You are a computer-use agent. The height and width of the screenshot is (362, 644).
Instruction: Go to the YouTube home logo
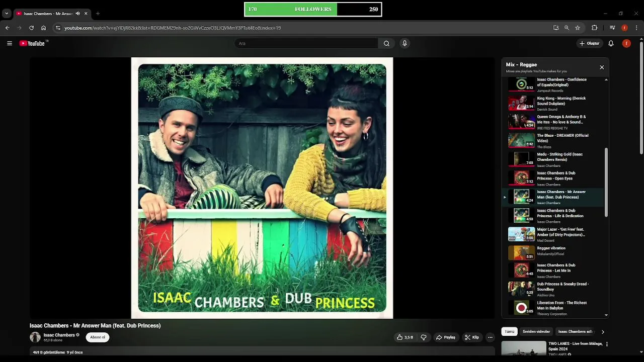[x=33, y=43]
